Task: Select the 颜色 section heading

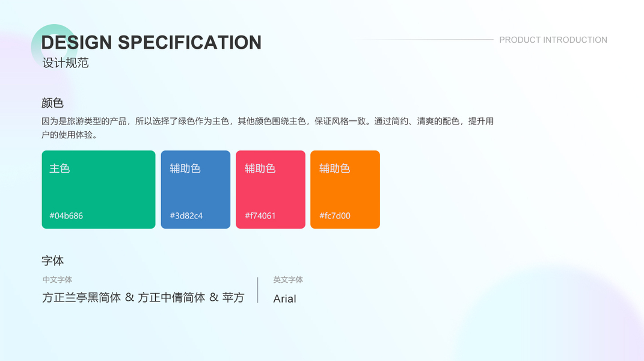Action: (x=52, y=103)
